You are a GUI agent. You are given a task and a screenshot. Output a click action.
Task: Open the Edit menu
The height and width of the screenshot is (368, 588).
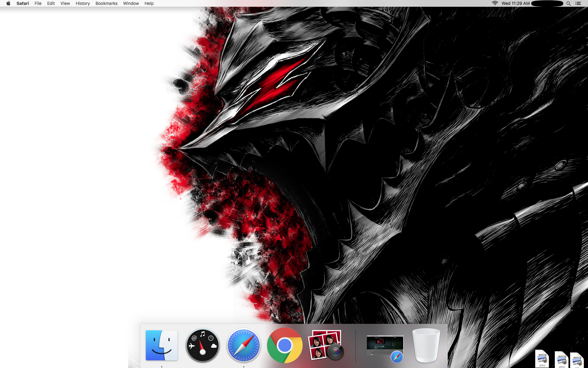(51, 3)
